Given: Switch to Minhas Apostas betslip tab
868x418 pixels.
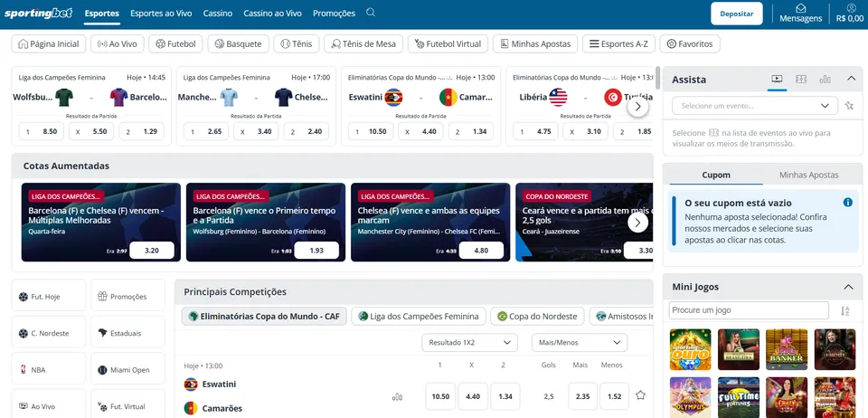Looking at the screenshot, I should pos(808,175).
